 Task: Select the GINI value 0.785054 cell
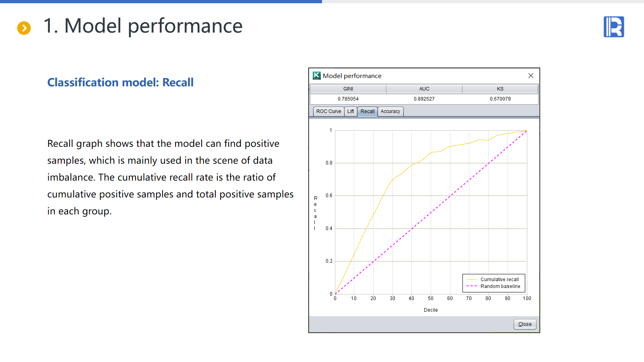[x=348, y=99]
